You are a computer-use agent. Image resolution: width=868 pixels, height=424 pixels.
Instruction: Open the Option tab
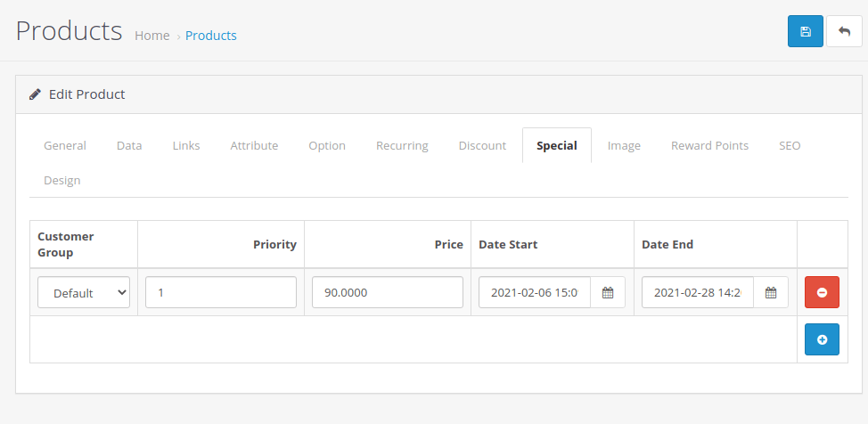327,145
